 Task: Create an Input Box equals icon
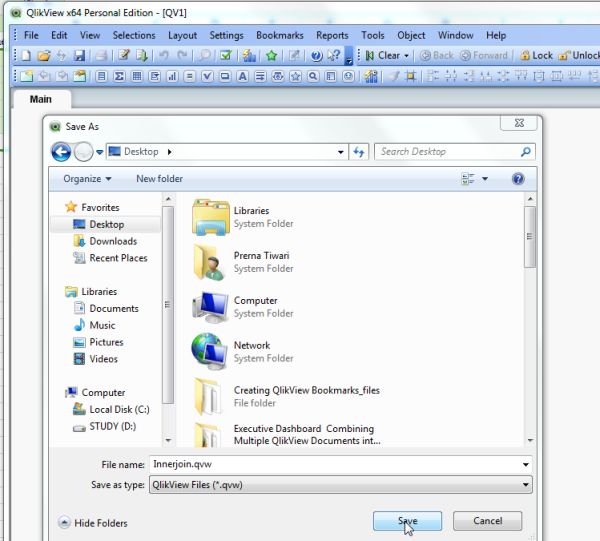[x=189, y=77]
